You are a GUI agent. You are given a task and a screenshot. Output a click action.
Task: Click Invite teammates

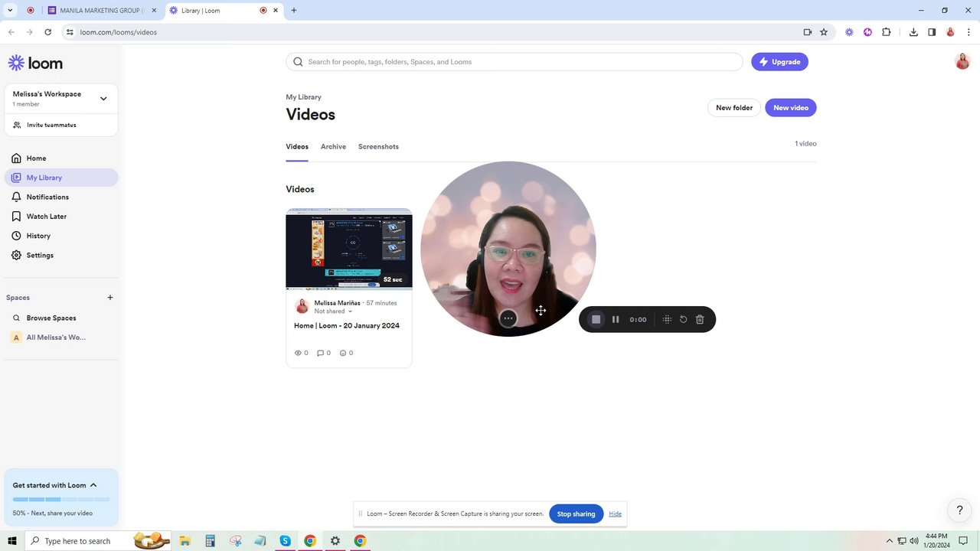point(51,125)
